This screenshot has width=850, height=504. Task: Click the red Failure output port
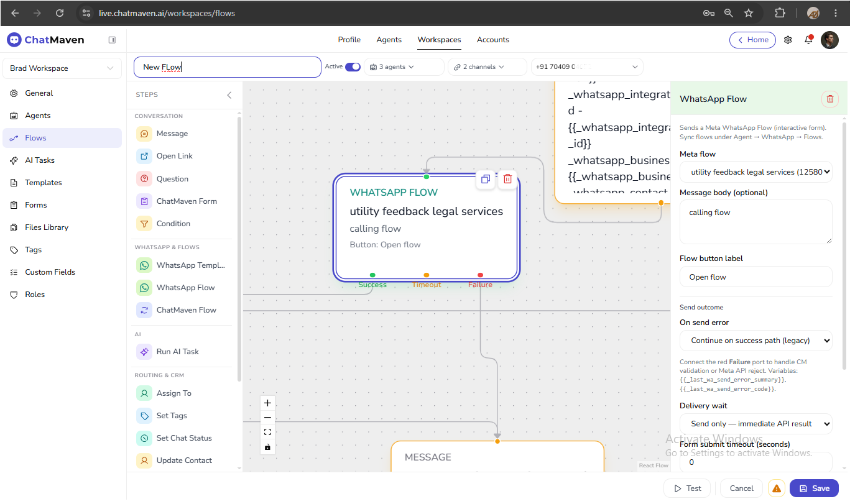pyautogui.click(x=481, y=275)
